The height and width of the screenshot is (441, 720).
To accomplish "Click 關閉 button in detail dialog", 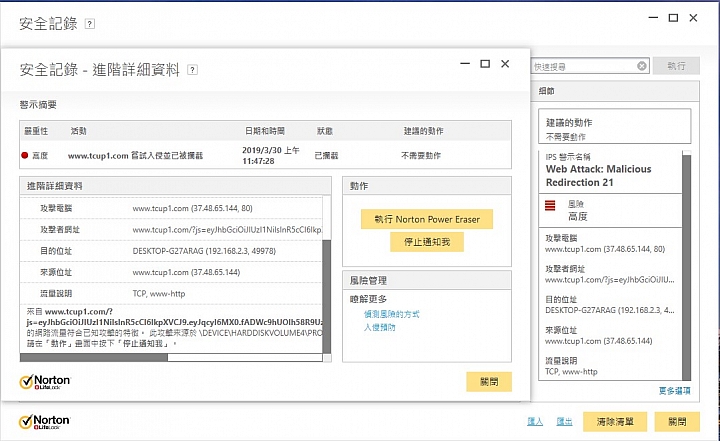I will (489, 382).
